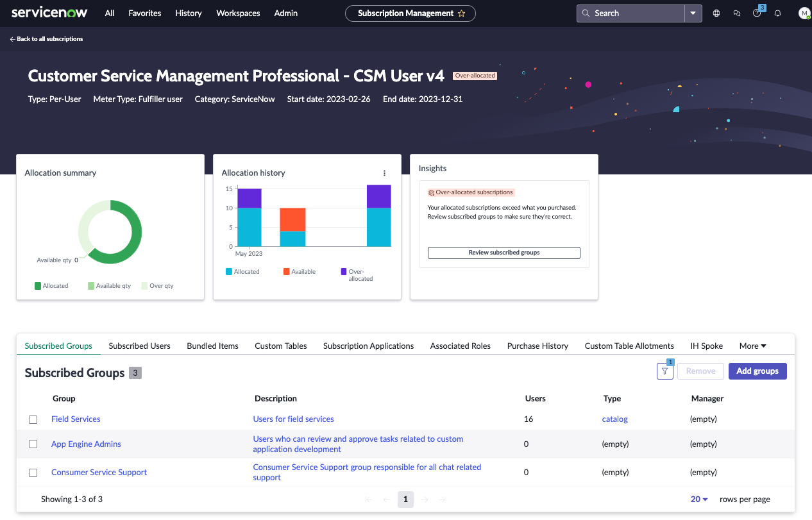Click the ServiceNow logo
Screen dimensions: 812x520
(x=49, y=13)
